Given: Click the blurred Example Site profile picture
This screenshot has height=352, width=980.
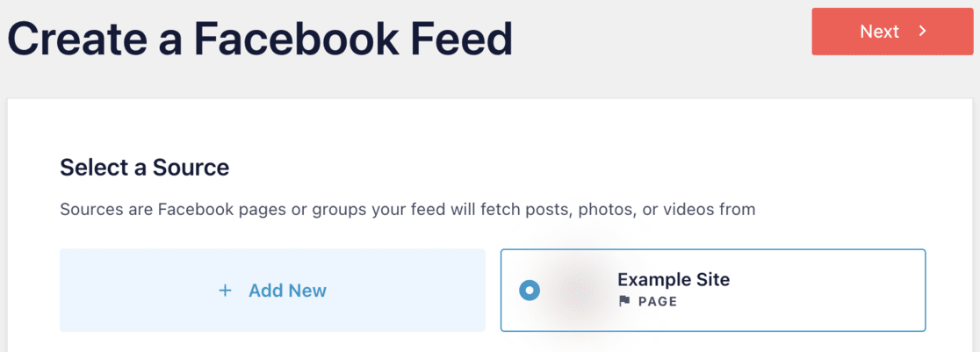Looking at the screenshot, I should (x=577, y=291).
